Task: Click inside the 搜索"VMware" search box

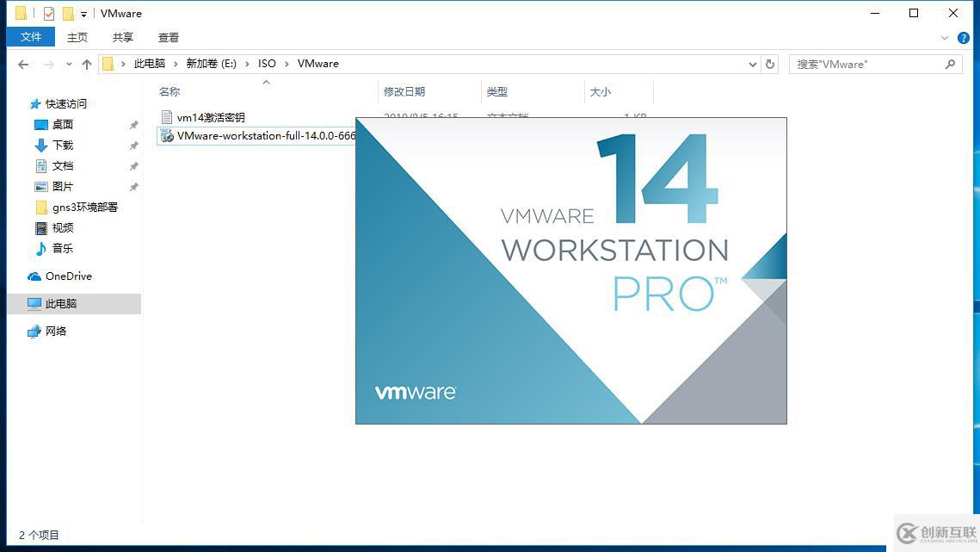Action: coord(860,64)
